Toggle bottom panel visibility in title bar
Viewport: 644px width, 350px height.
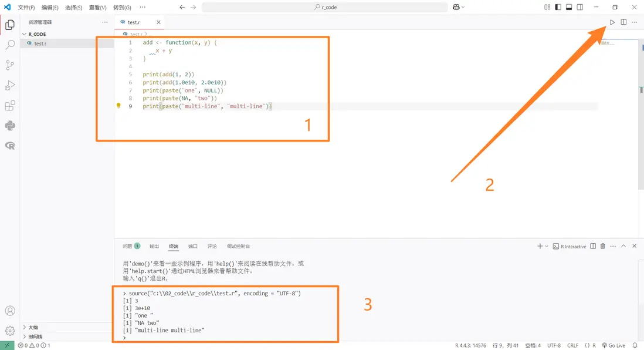click(x=569, y=7)
